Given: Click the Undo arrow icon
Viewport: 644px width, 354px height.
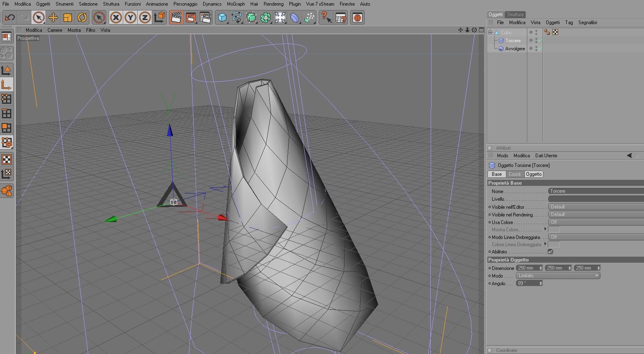Looking at the screenshot, I should pos(10,18).
